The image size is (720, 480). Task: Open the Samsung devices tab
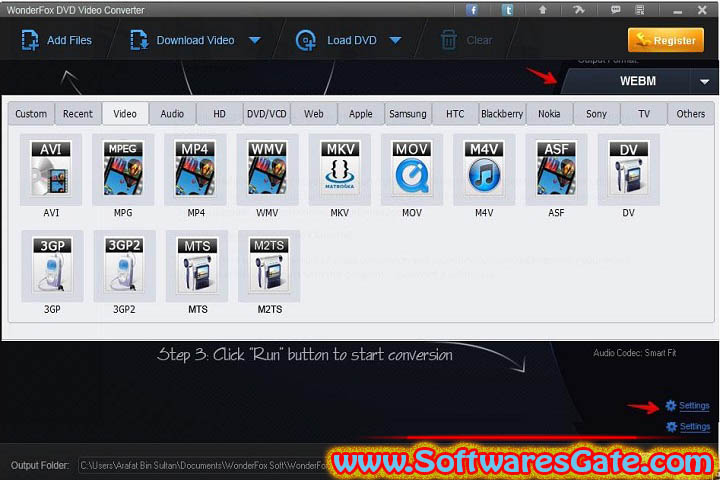pos(408,114)
